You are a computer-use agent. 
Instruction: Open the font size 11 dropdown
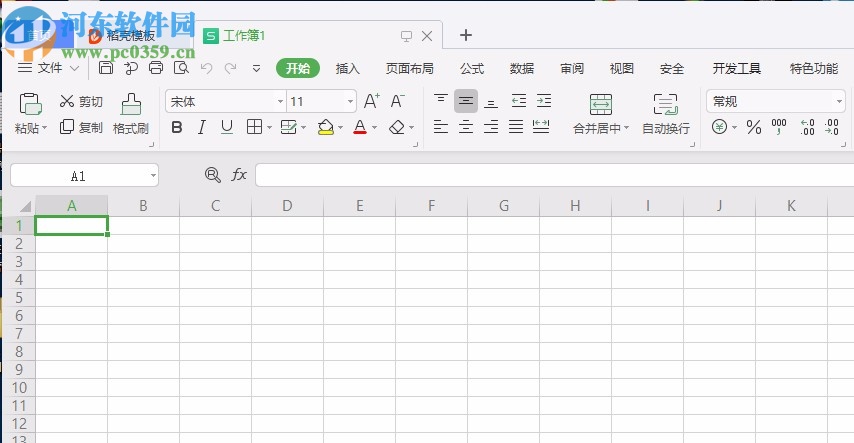click(350, 101)
